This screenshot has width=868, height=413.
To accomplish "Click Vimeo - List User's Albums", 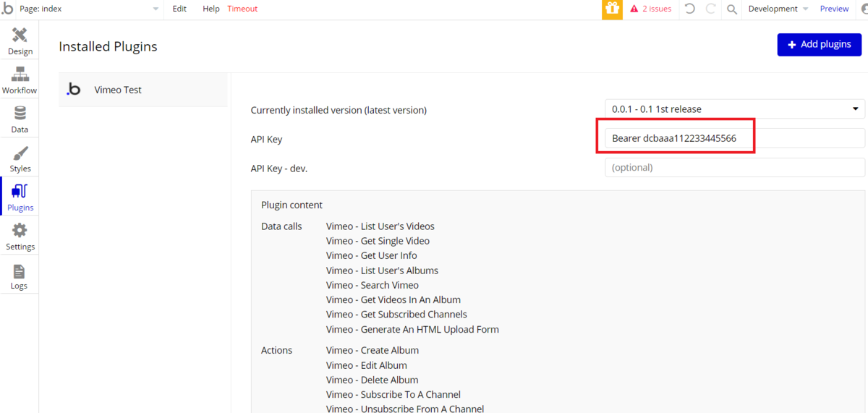I will point(382,271).
